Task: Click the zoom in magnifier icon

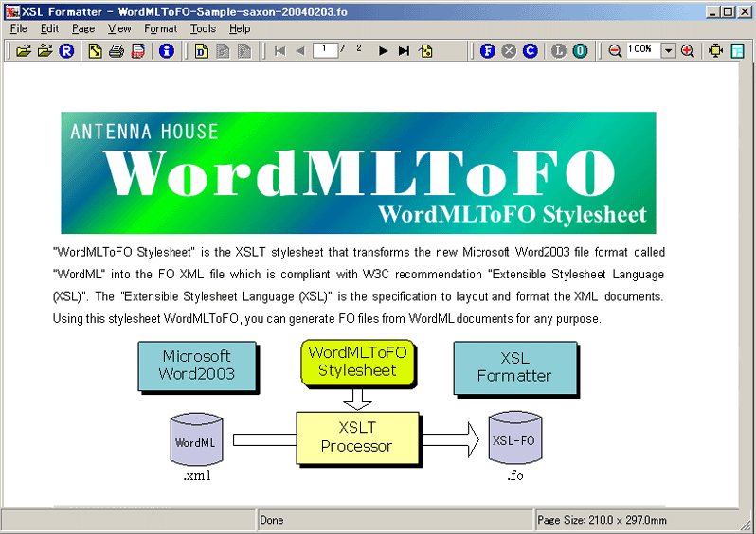Action: click(x=688, y=50)
